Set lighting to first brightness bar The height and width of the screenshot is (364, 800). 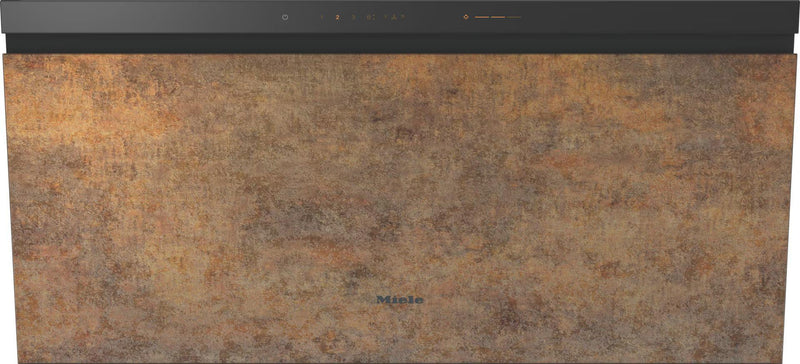(x=482, y=17)
